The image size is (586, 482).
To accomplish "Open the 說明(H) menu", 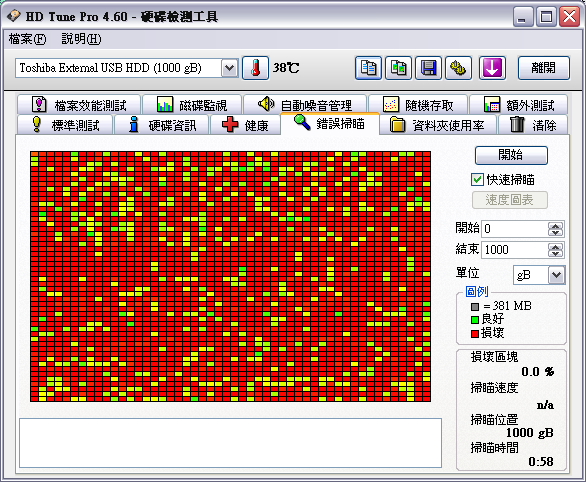I will coord(81,39).
